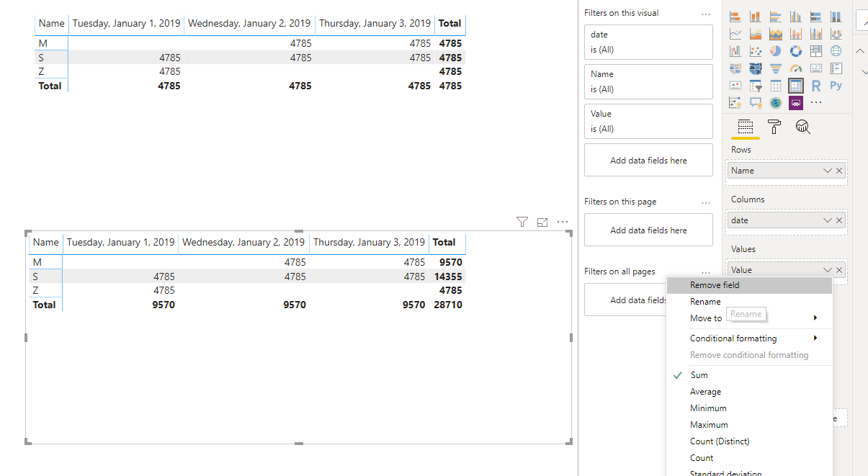
Task: Select the Card (123) visual
Action: point(816,68)
